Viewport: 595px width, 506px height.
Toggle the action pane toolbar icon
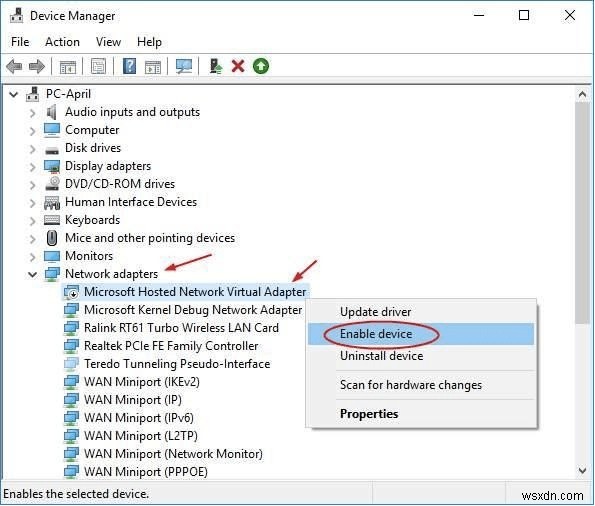(x=153, y=67)
